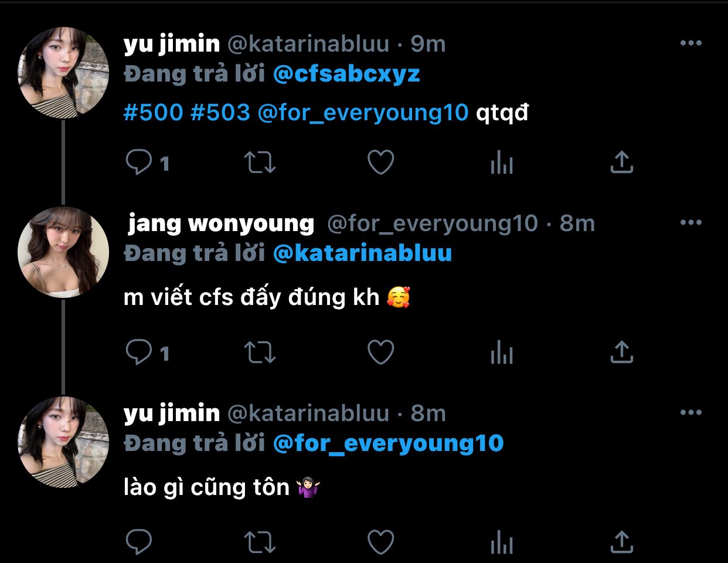This screenshot has width=728, height=563.
Task: Open the #503 hashtag
Action: point(220,111)
